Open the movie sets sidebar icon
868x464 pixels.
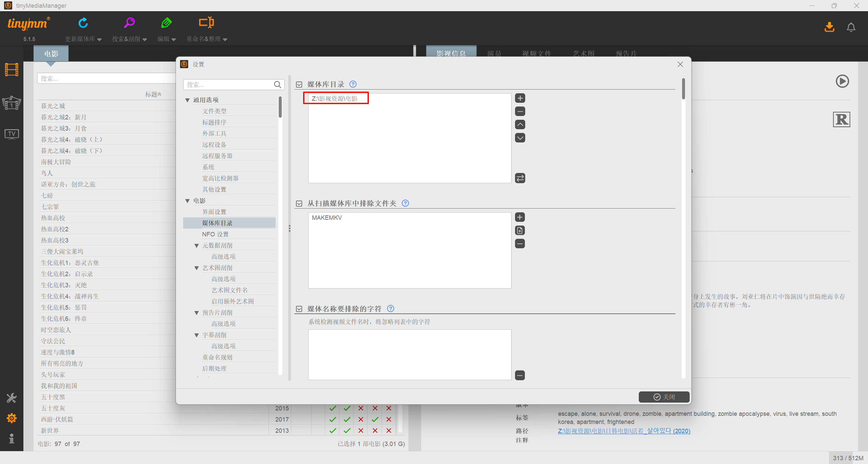point(12,103)
